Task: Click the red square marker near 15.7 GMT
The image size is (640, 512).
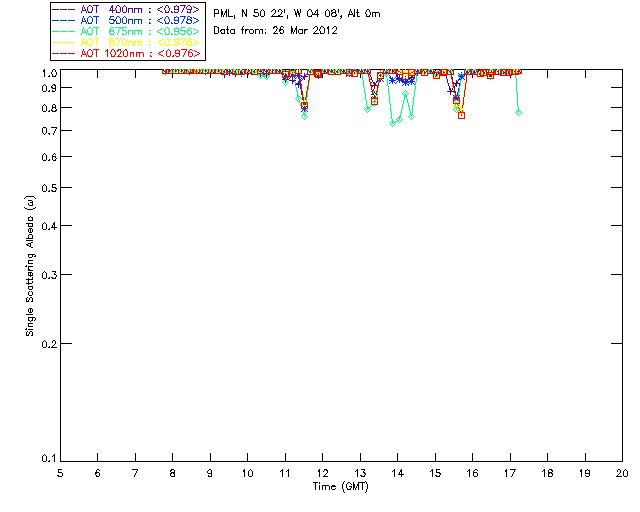Action: pyautogui.click(x=461, y=116)
